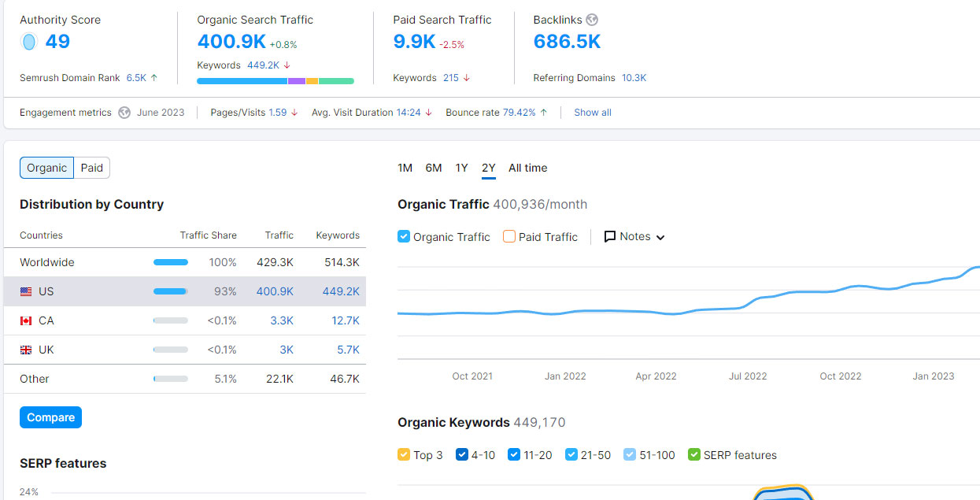This screenshot has height=500, width=980.
Task: Click the Semrush Domain Rank up arrow
Action: [154, 78]
